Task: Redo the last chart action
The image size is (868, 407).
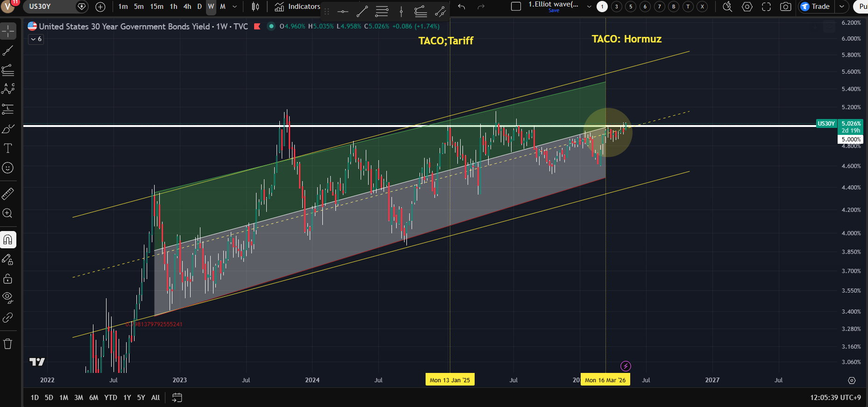Action: (481, 7)
